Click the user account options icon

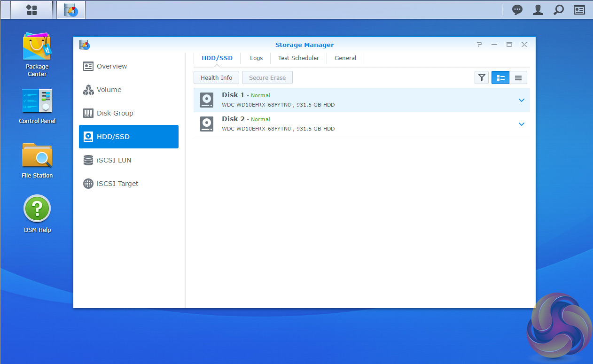point(538,9)
